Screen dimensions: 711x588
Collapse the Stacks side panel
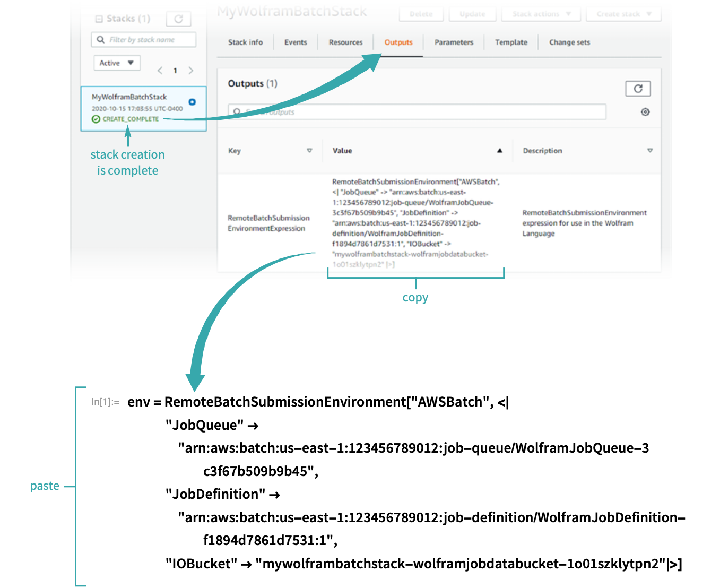click(99, 19)
